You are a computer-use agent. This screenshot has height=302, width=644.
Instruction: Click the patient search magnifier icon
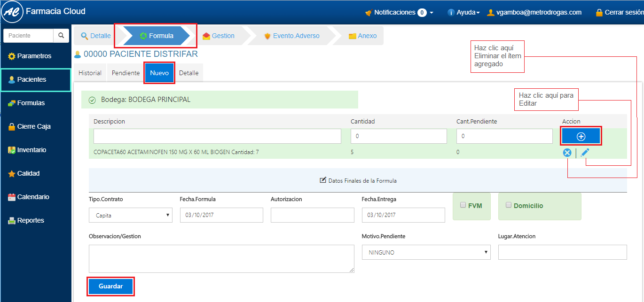tap(61, 36)
